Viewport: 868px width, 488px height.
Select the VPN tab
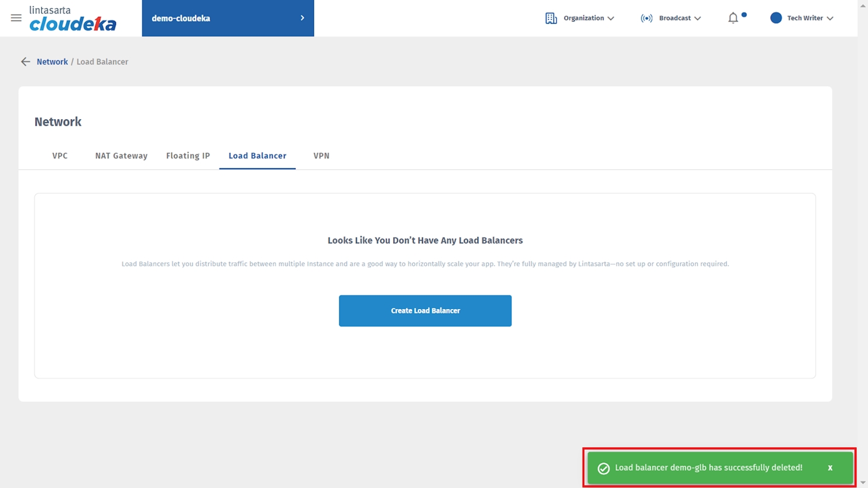pos(321,156)
